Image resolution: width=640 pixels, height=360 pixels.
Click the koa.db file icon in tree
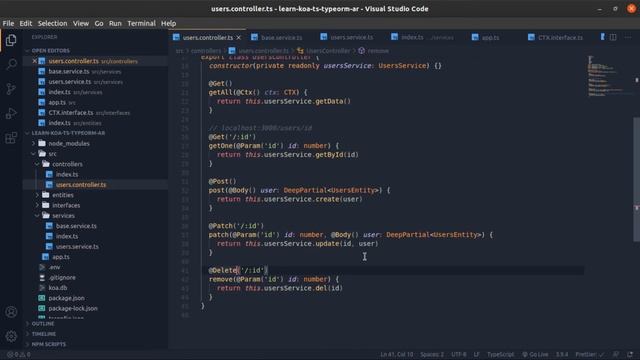click(42, 288)
